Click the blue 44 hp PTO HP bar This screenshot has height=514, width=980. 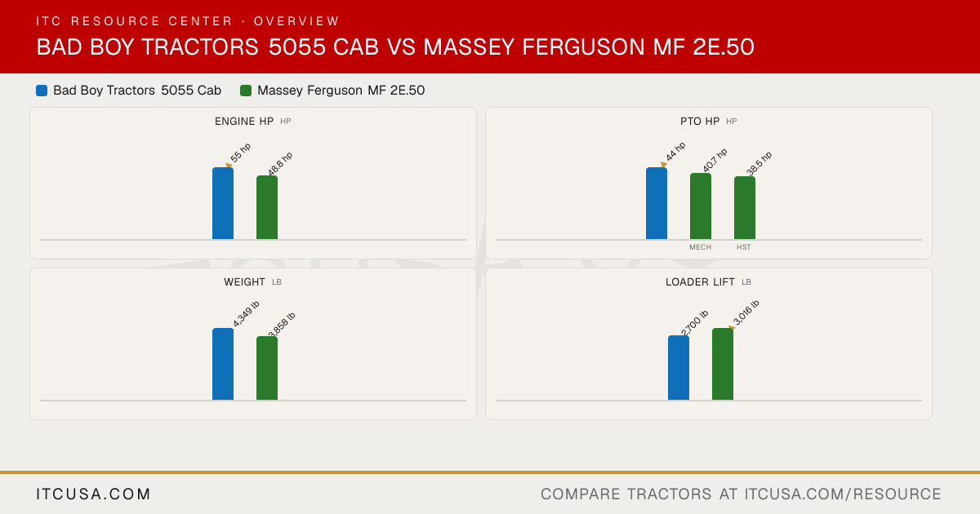(x=657, y=203)
